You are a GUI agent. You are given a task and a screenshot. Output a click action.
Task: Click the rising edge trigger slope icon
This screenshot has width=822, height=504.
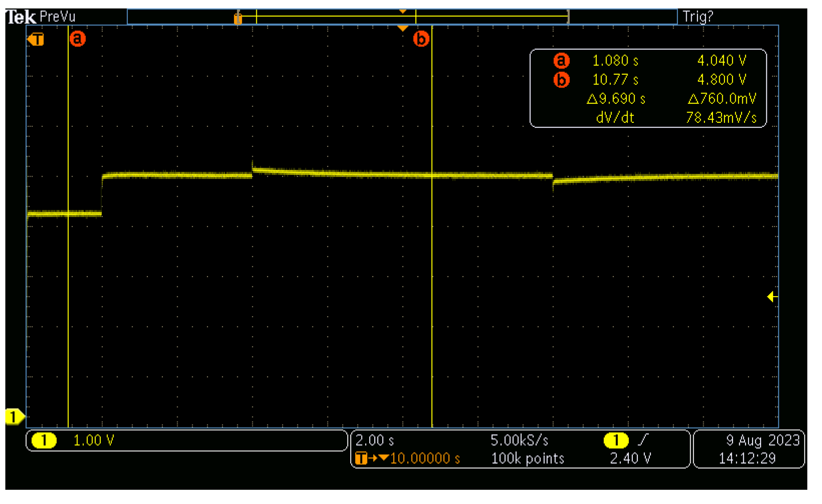(x=643, y=440)
